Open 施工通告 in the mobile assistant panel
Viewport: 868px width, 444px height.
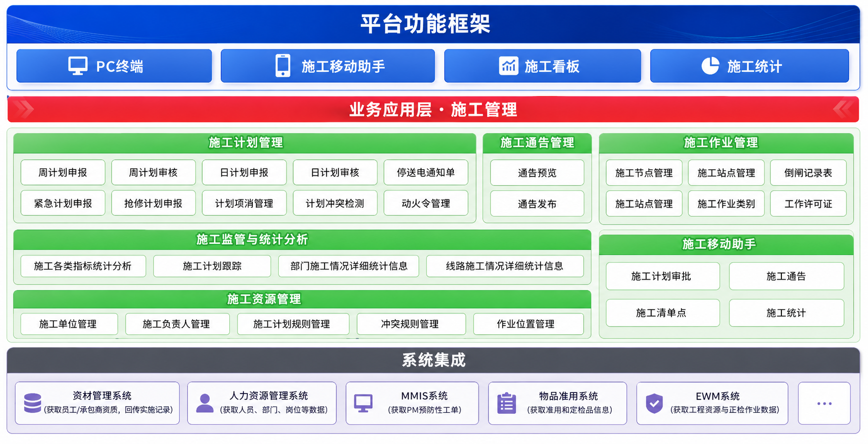(786, 276)
